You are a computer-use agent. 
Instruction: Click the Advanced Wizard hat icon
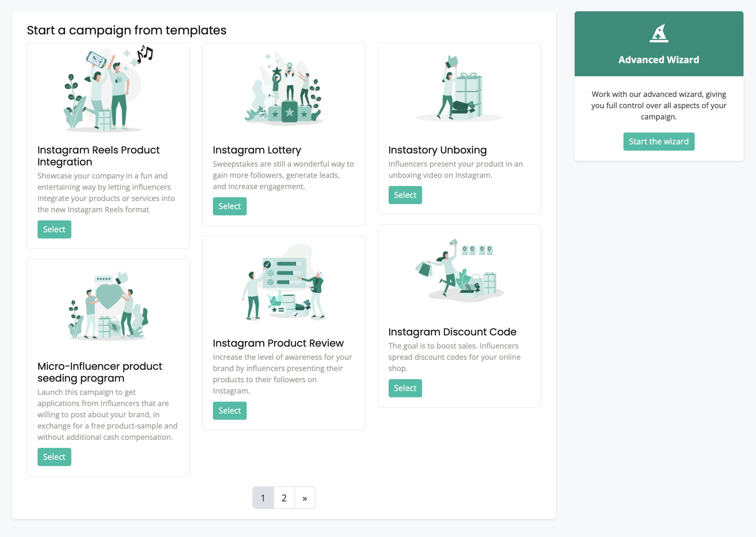pos(659,33)
